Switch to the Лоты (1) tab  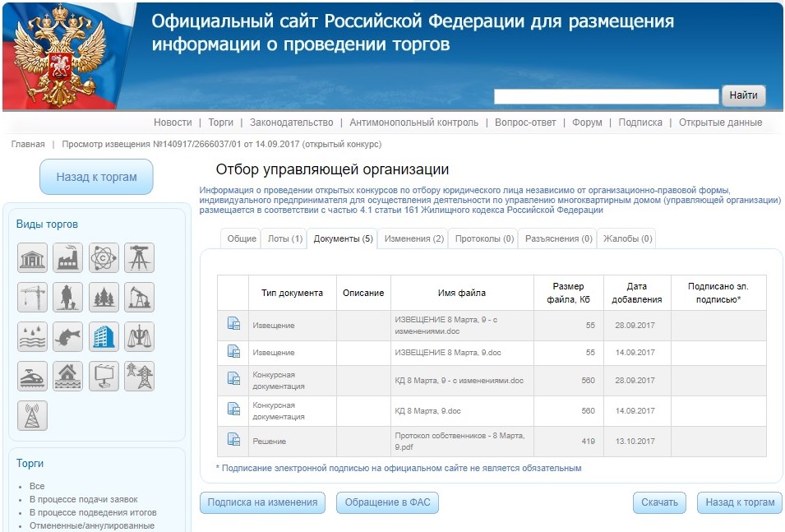point(285,239)
